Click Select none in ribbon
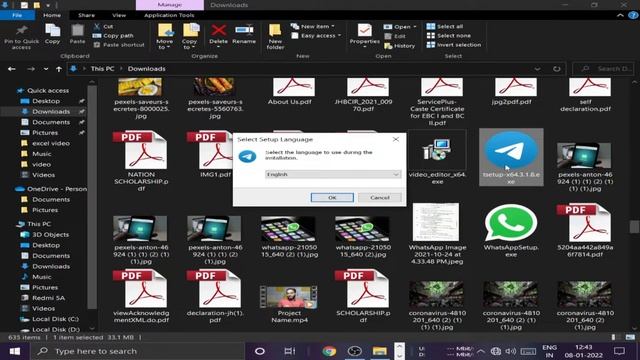 (x=449, y=36)
